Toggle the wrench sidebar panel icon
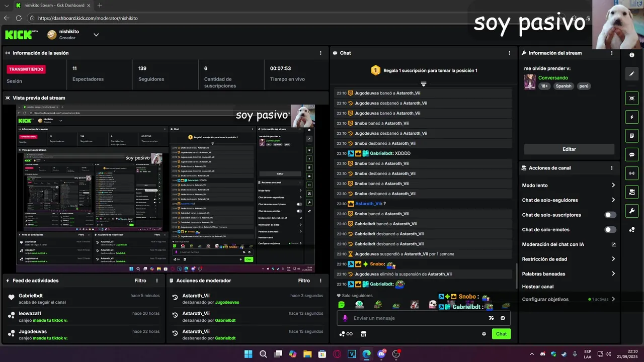This screenshot has width=644, height=362. (x=632, y=211)
